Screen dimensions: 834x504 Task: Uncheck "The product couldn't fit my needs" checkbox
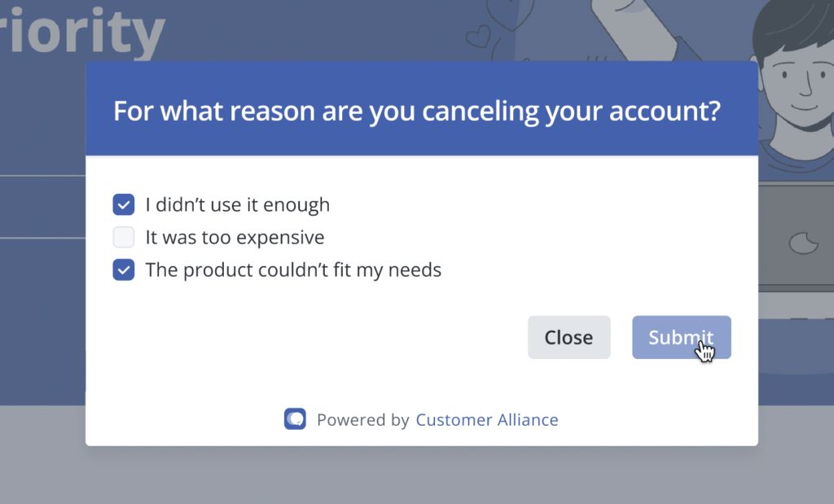pyautogui.click(x=124, y=270)
